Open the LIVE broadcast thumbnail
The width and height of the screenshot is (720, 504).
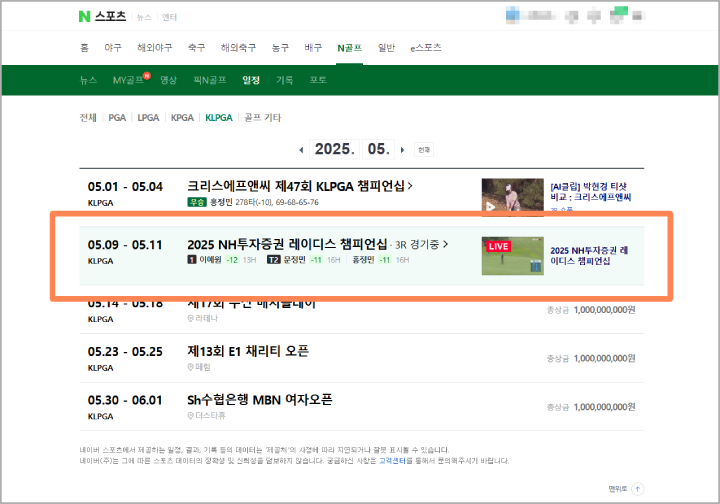[512, 256]
